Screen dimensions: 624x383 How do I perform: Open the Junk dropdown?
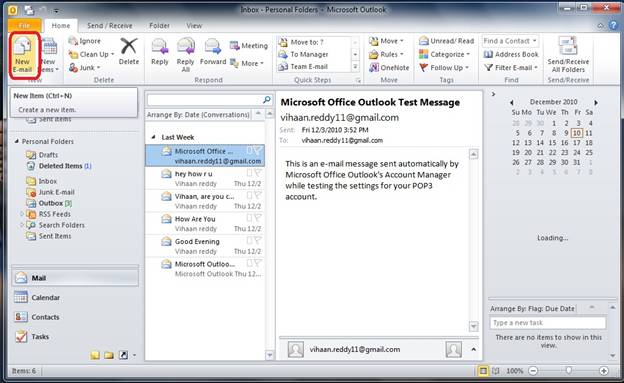pos(84,68)
